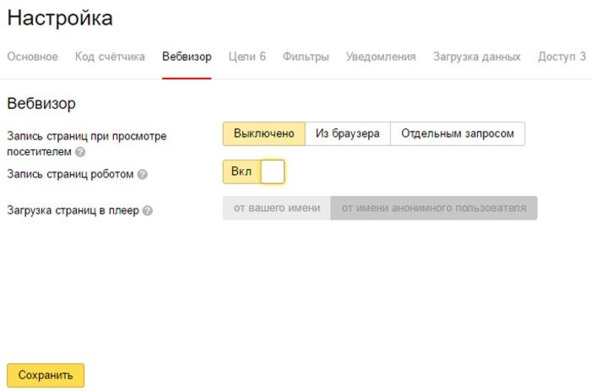Viewport: 591px width, 391px height.
Task: Open the Код счётчика tab
Action: pyautogui.click(x=110, y=57)
